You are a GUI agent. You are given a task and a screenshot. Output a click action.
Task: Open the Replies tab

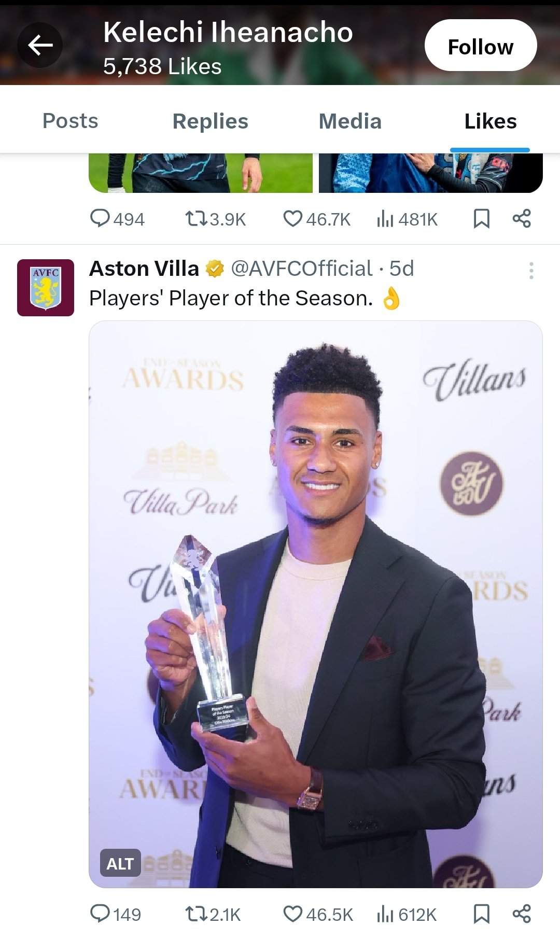click(210, 121)
